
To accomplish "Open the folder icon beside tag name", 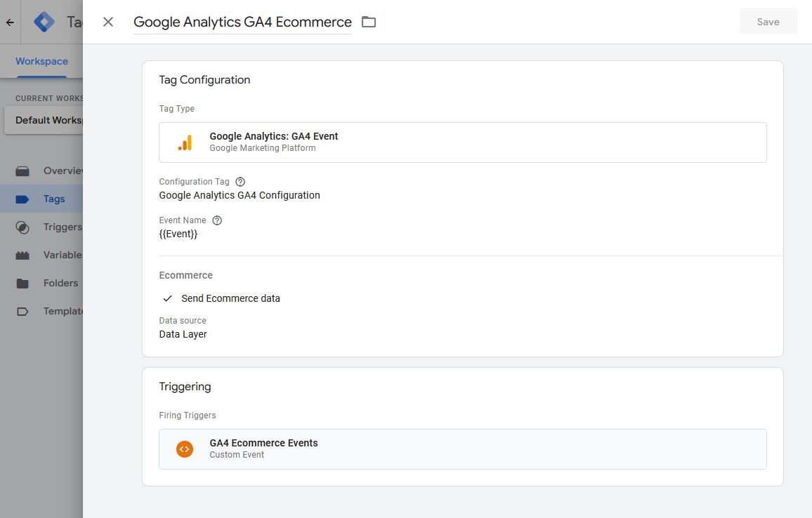I will (x=369, y=22).
